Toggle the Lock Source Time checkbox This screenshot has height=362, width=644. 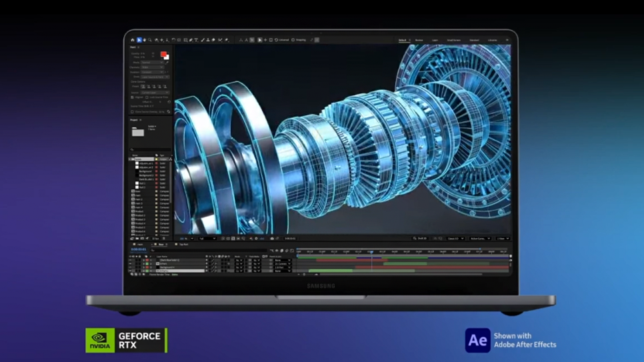(x=147, y=97)
